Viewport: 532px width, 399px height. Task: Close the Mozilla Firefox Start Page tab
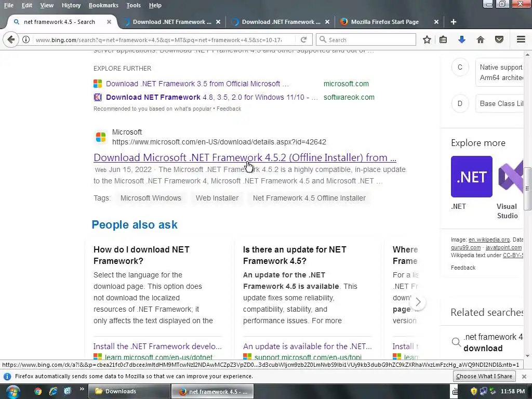tap(436, 22)
